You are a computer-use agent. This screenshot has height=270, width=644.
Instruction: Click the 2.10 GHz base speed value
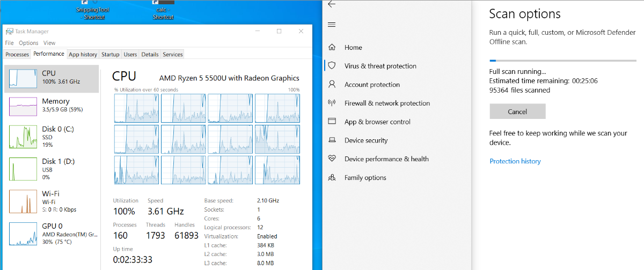268,200
